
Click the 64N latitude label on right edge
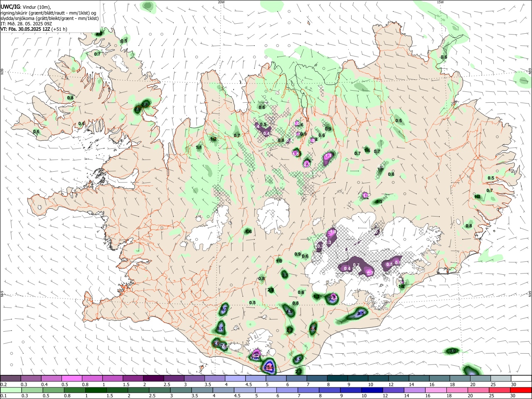pyautogui.click(x=530, y=294)
